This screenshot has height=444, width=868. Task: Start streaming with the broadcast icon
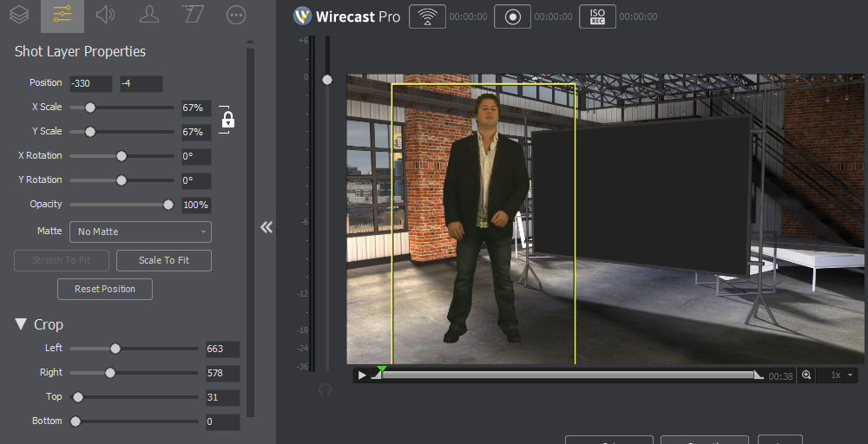tap(425, 16)
